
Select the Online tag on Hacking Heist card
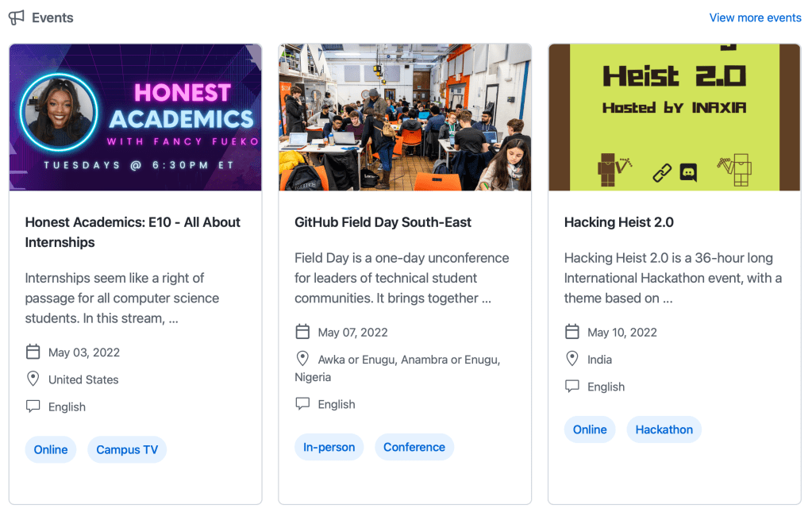[590, 429]
